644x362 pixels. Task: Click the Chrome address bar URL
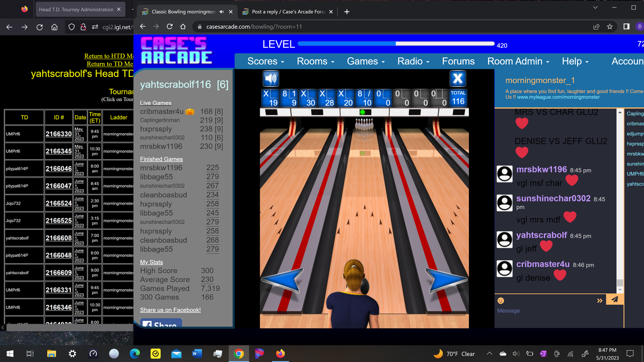click(x=254, y=27)
